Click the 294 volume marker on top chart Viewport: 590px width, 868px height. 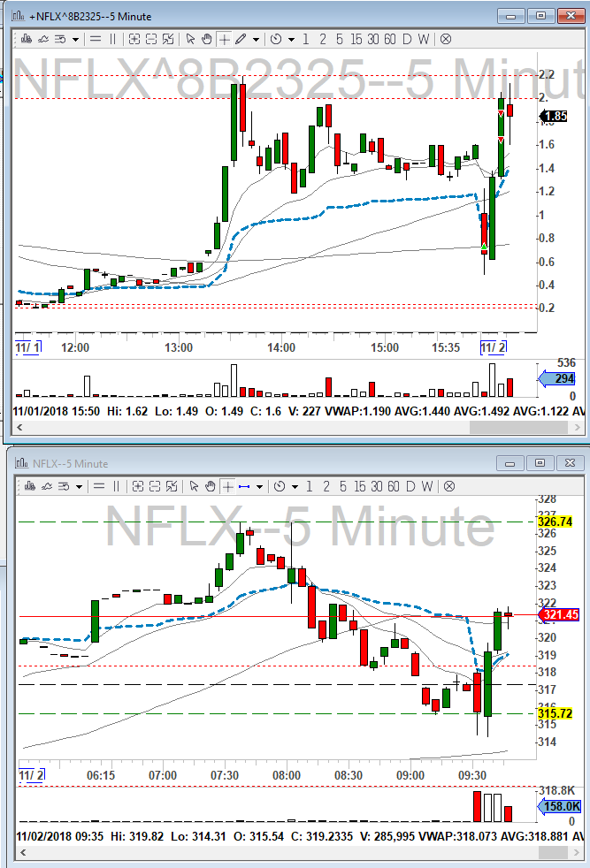pos(556,378)
